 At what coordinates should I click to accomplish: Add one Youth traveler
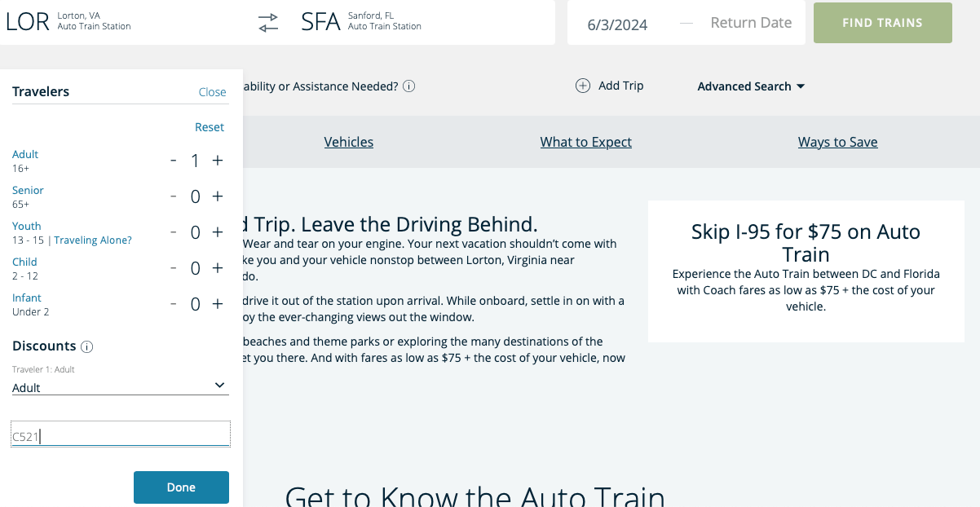218,231
